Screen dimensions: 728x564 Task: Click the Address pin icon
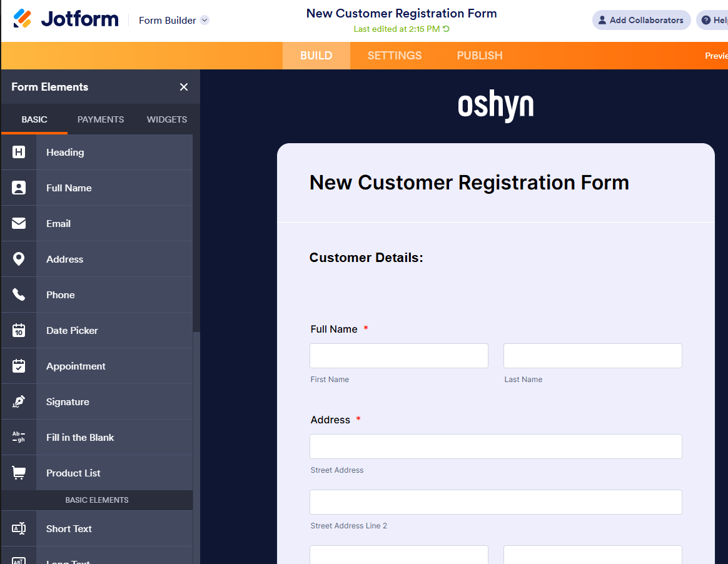(x=19, y=259)
